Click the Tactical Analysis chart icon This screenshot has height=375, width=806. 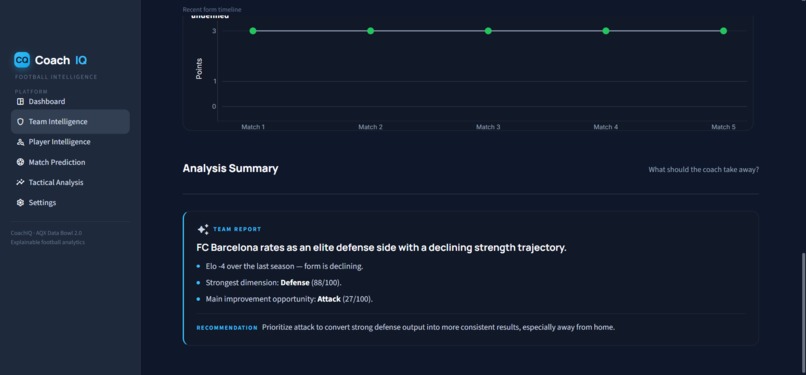(x=21, y=182)
